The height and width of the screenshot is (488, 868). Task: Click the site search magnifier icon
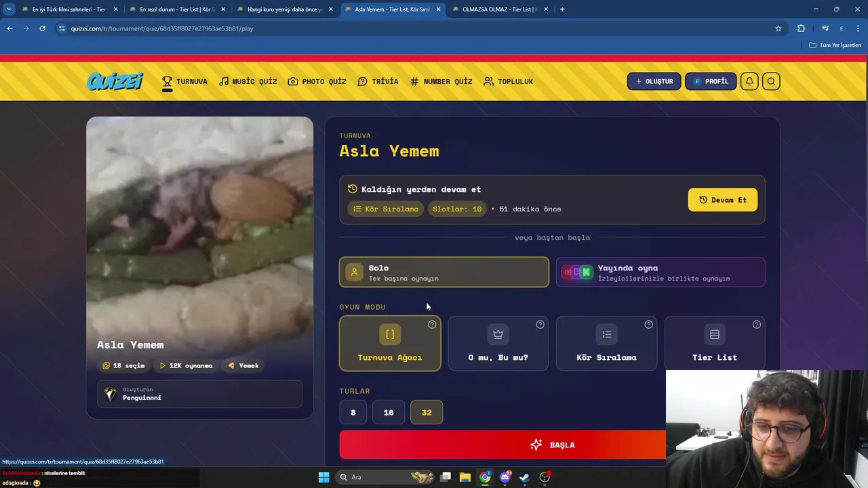(771, 81)
